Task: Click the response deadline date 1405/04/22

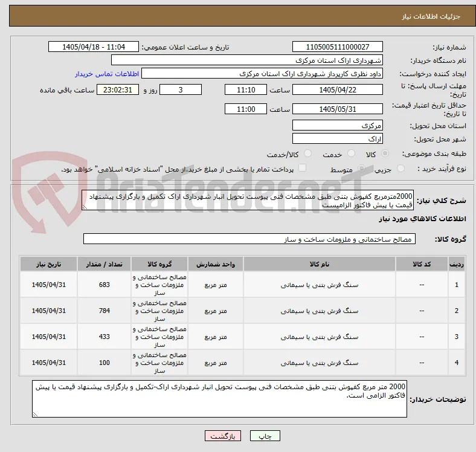Action: [x=338, y=89]
